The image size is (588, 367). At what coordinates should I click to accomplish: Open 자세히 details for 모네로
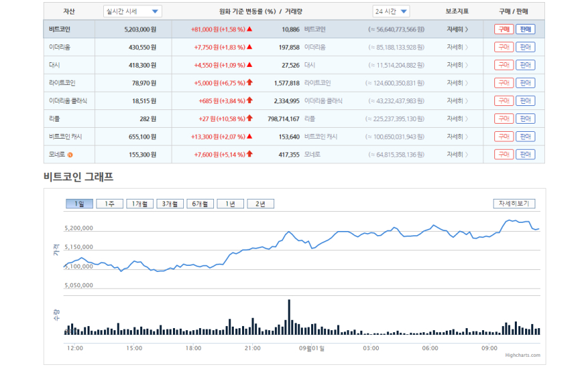(x=457, y=154)
